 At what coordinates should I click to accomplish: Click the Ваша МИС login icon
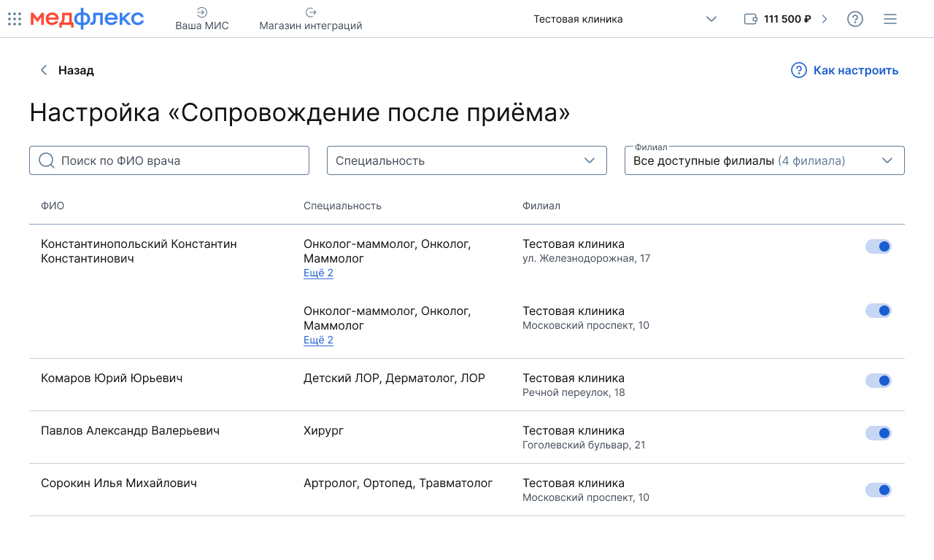tap(202, 12)
